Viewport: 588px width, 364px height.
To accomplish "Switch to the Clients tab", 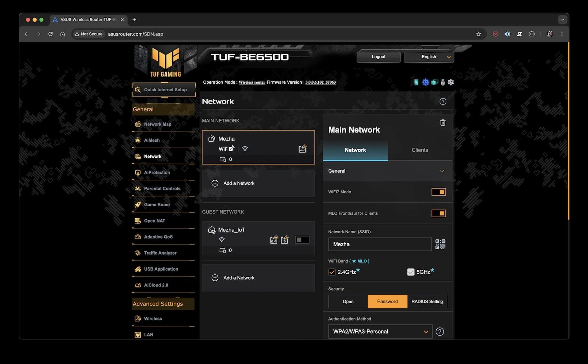I will pos(420,150).
